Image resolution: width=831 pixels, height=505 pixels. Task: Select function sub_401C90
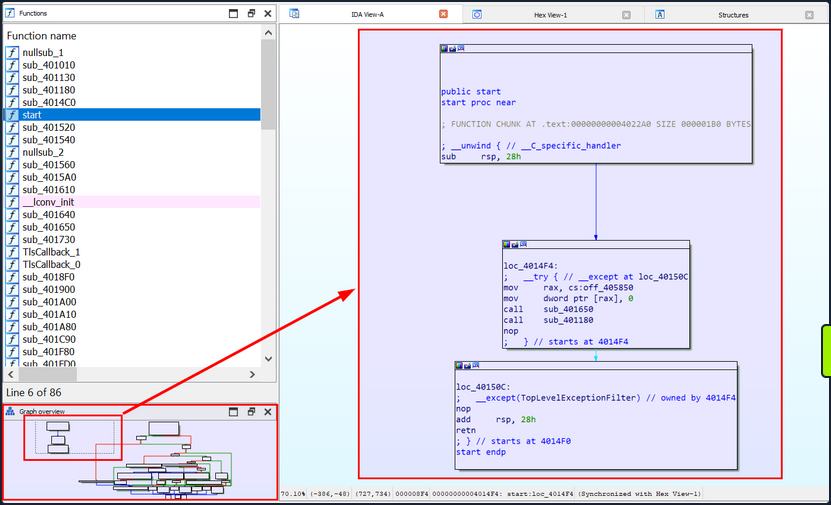tap(132, 339)
